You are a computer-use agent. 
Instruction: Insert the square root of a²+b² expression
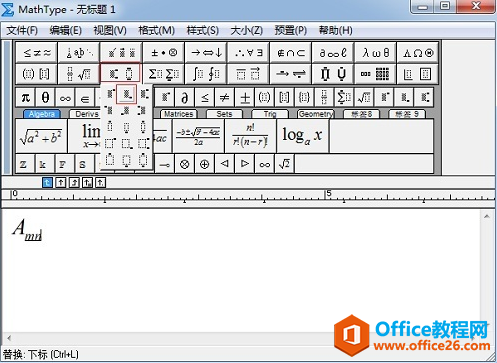[41, 136]
